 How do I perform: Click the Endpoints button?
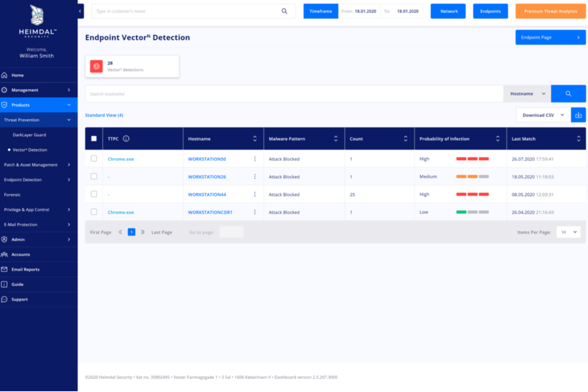click(490, 11)
